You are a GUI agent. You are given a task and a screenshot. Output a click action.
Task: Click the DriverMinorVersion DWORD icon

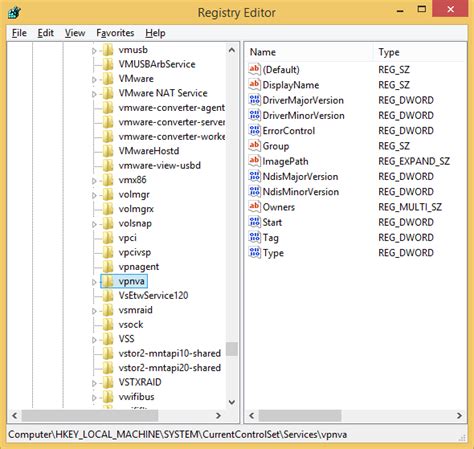[x=254, y=115]
